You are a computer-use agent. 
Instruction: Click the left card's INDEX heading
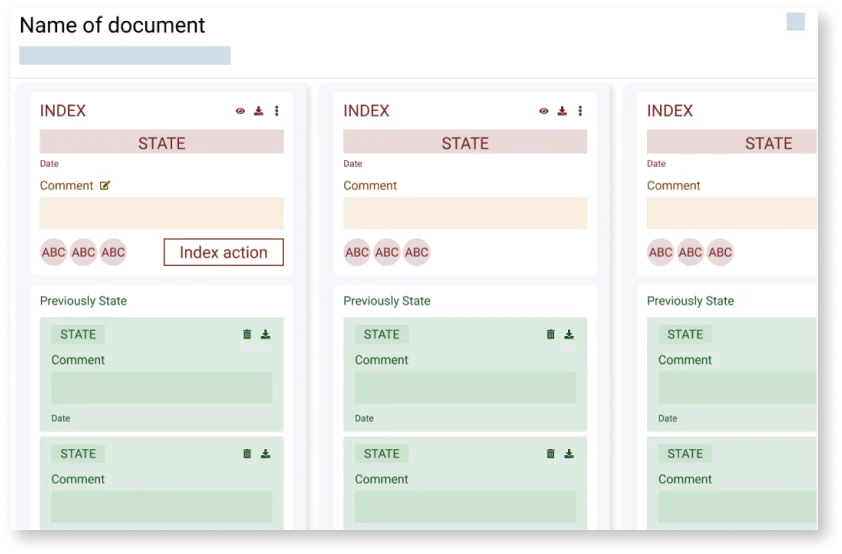click(x=63, y=111)
